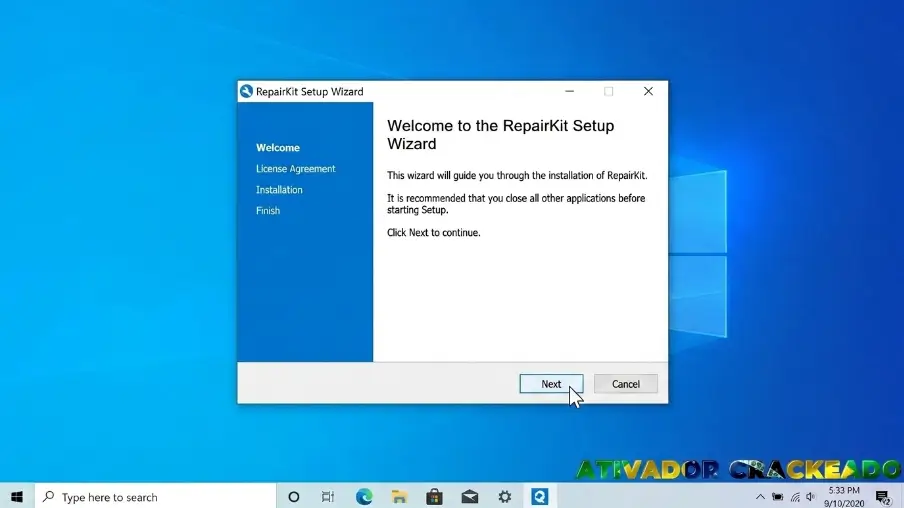Viewport: 904px width, 508px height.
Task: Launch Microsoft Edge from the taskbar
Action: point(364,496)
